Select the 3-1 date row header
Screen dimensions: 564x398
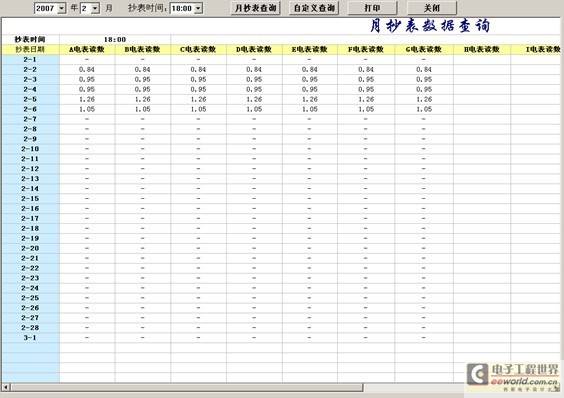pos(30,338)
